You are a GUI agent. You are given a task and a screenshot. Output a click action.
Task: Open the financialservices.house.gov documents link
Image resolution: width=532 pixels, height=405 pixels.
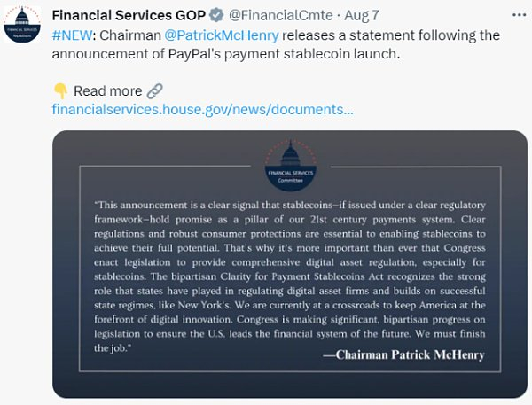(x=203, y=110)
